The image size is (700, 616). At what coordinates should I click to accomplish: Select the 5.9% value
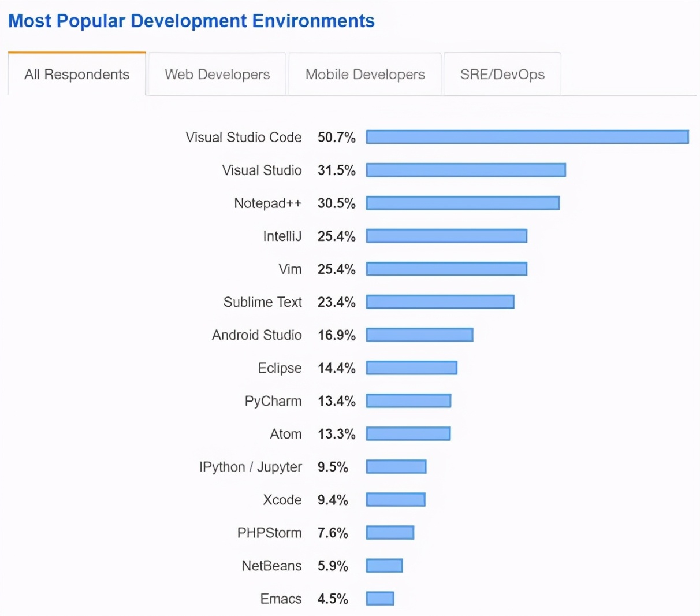333,565
